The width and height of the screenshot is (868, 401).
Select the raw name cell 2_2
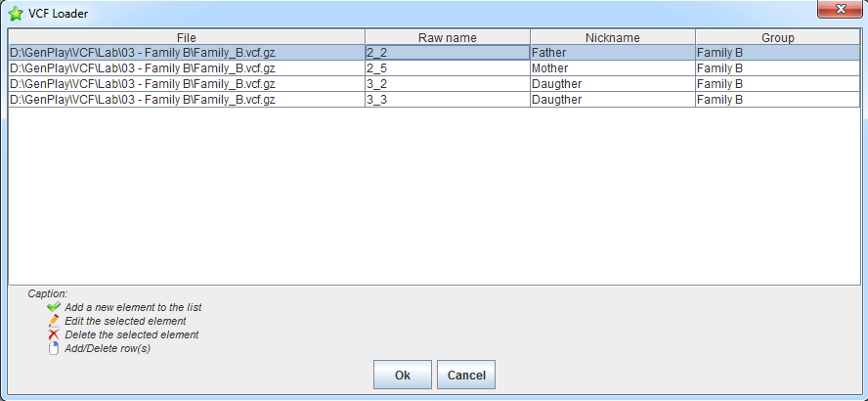tap(447, 53)
